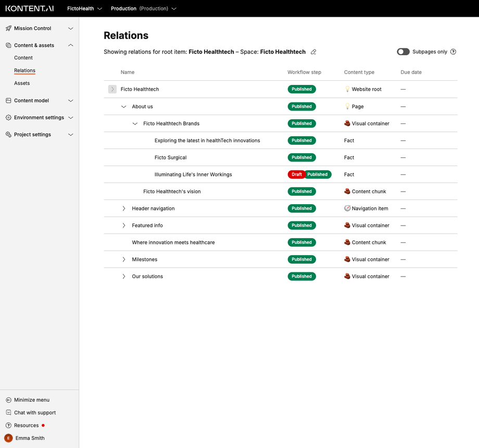The width and height of the screenshot is (479, 448).
Task: Enable the Subpages only toggle
Action: coord(403,52)
